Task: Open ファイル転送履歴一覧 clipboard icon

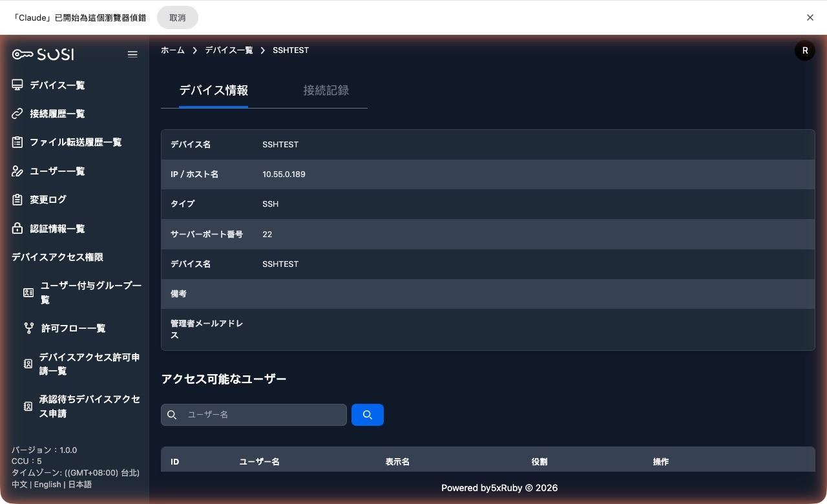Action: point(17,142)
